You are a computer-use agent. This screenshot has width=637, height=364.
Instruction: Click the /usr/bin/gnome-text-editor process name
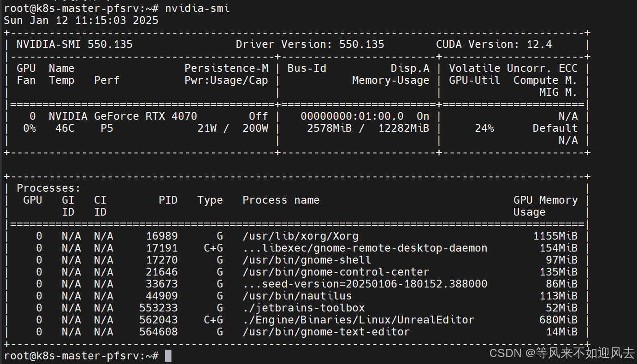[326, 332]
